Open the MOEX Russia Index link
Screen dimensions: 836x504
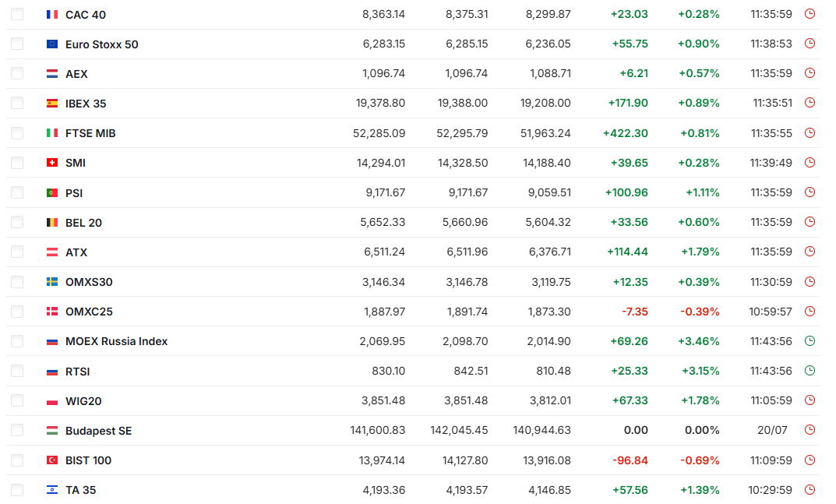[x=116, y=341]
